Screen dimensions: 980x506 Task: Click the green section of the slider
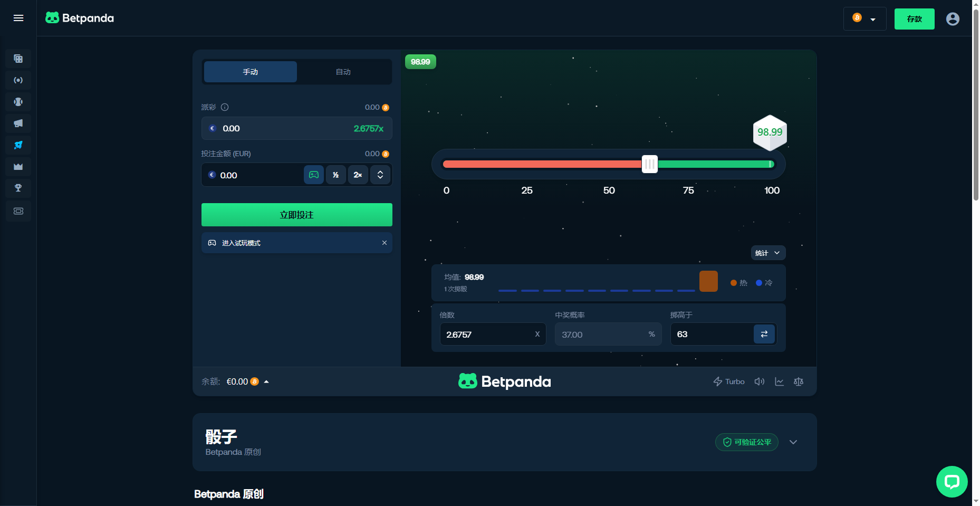coord(716,164)
